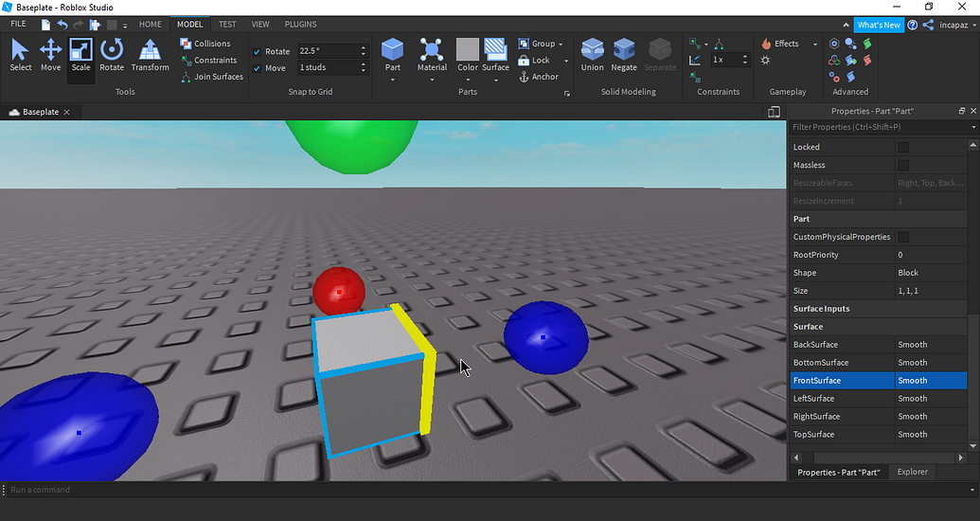Click the Constraint Details fork icon
The width and height of the screenshot is (980, 521).
tap(720, 44)
